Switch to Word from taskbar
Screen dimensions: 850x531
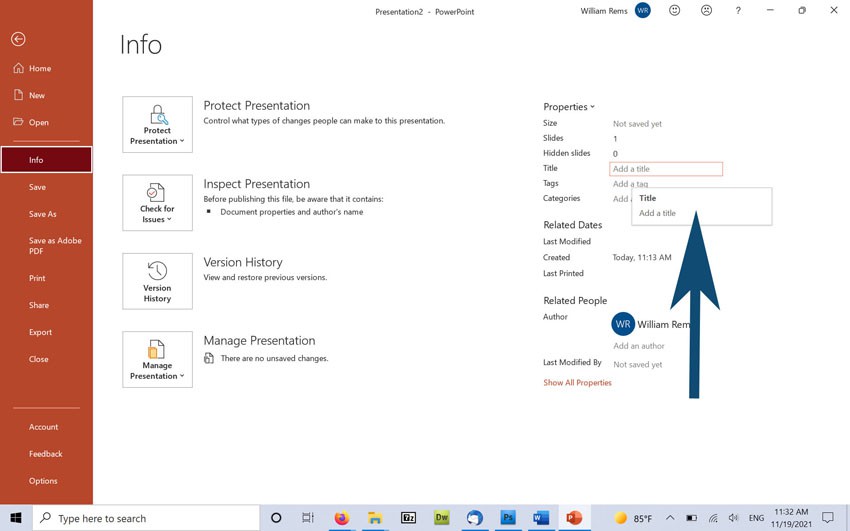pyautogui.click(x=541, y=518)
